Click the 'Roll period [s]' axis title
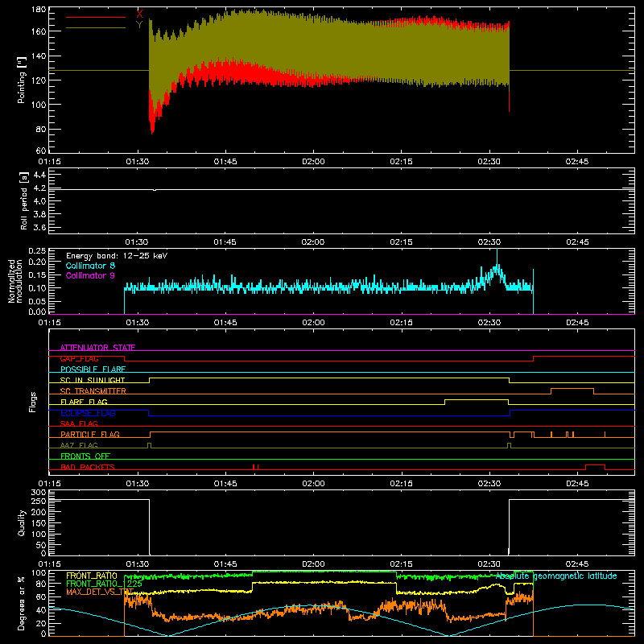This screenshot has width=644, height=644. pyautogui.click(x=24, y=200)
